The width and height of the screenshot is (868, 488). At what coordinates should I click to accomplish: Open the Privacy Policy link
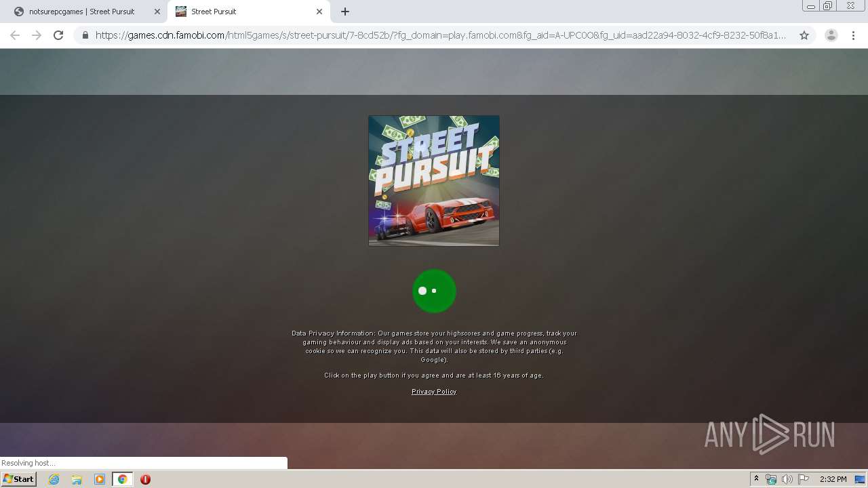point(434,392)
